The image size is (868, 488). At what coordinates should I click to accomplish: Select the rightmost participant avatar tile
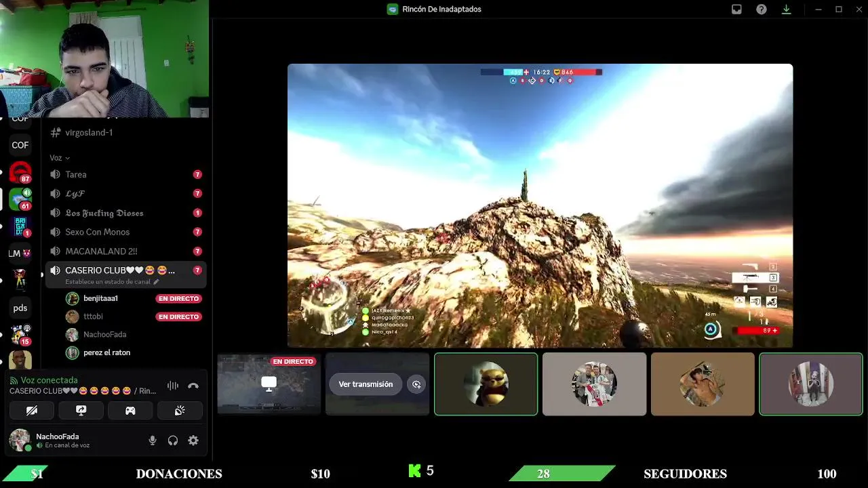coord(811,384)
